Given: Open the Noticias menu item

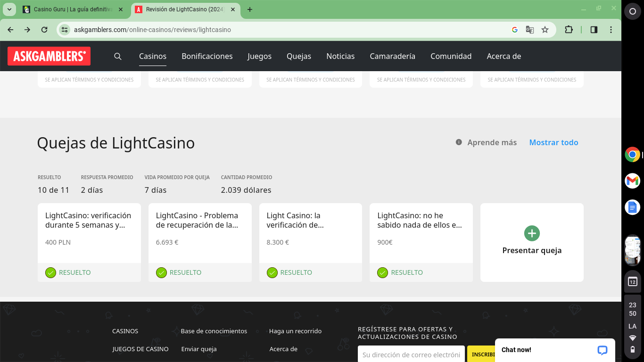Looking at the screenshot, I should pyautogui.click(x=340, y=56).
